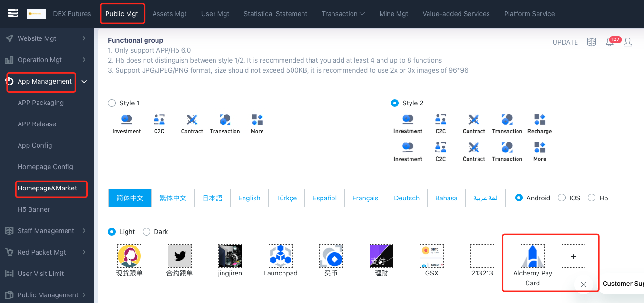This screenshot has width=644, height=303.
Task: Select the Style 1 radio button
Action: pyautogui.click(x=112, y=103)
